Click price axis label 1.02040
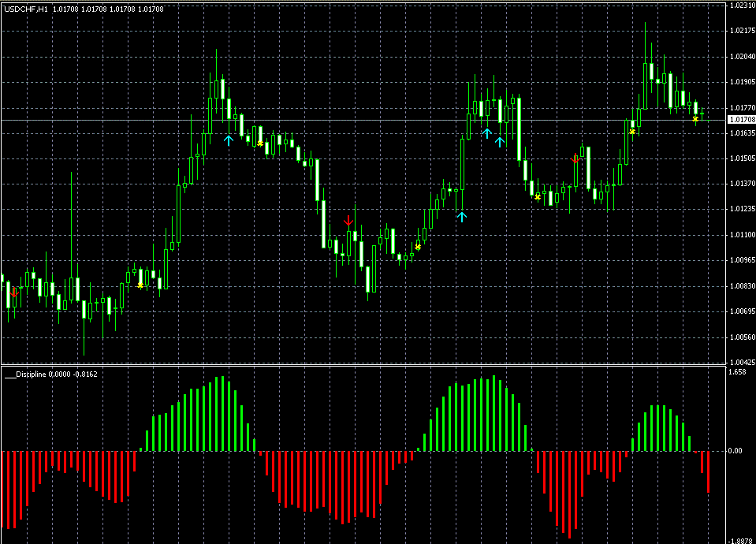This screenshot has width=756, height=544. [743, 57]
